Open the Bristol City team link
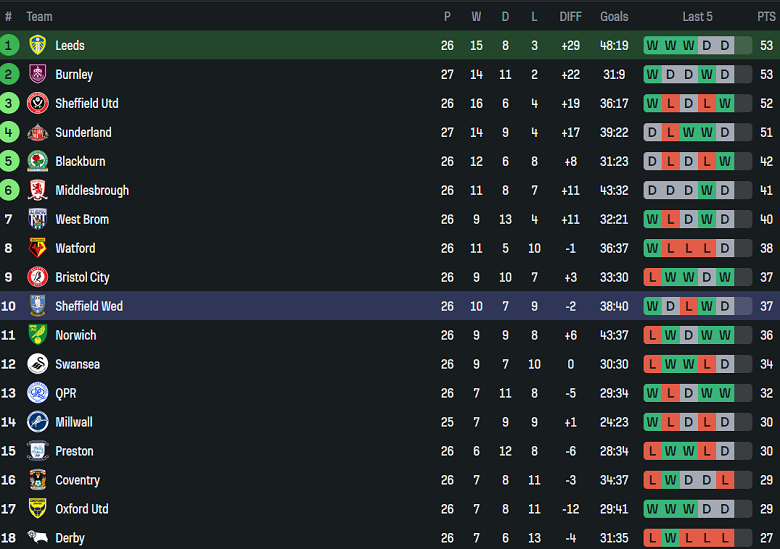 pos(82,277)
